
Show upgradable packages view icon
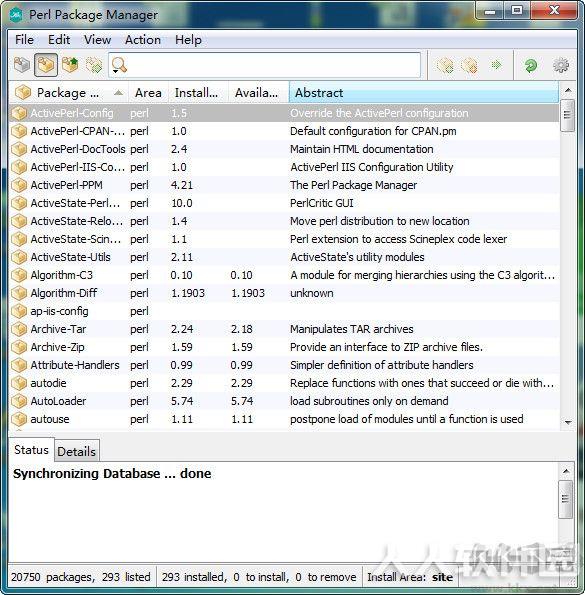[70, 65]
